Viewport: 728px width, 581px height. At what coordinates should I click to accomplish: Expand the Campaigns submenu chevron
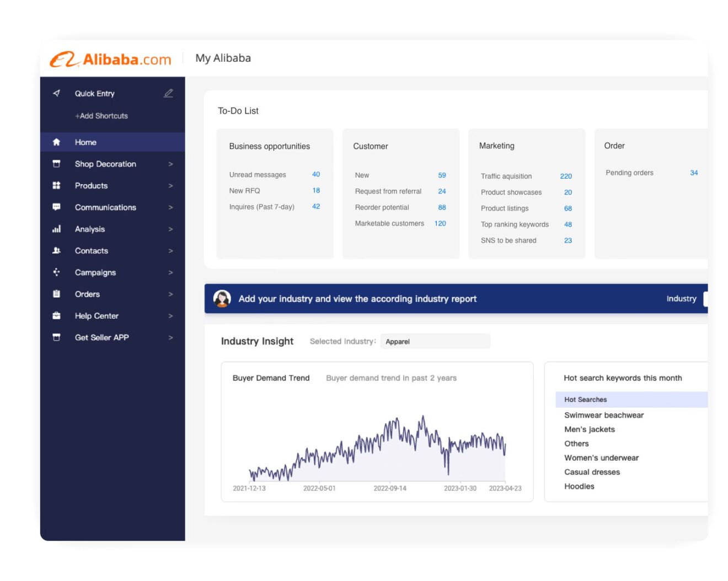(x=170, y=273)
